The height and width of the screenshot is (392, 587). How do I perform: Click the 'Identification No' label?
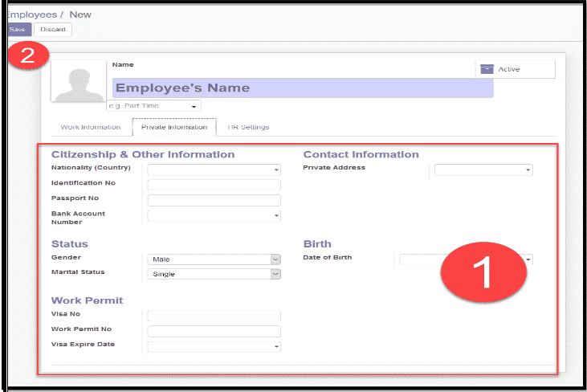(x=84, y=182)
